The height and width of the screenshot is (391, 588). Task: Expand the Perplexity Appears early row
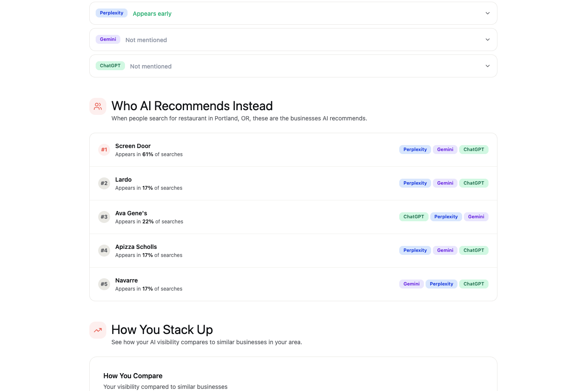pos(487,13)
